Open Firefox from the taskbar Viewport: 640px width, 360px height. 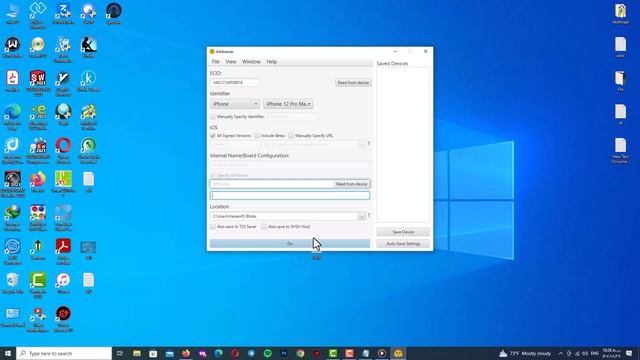186,353
